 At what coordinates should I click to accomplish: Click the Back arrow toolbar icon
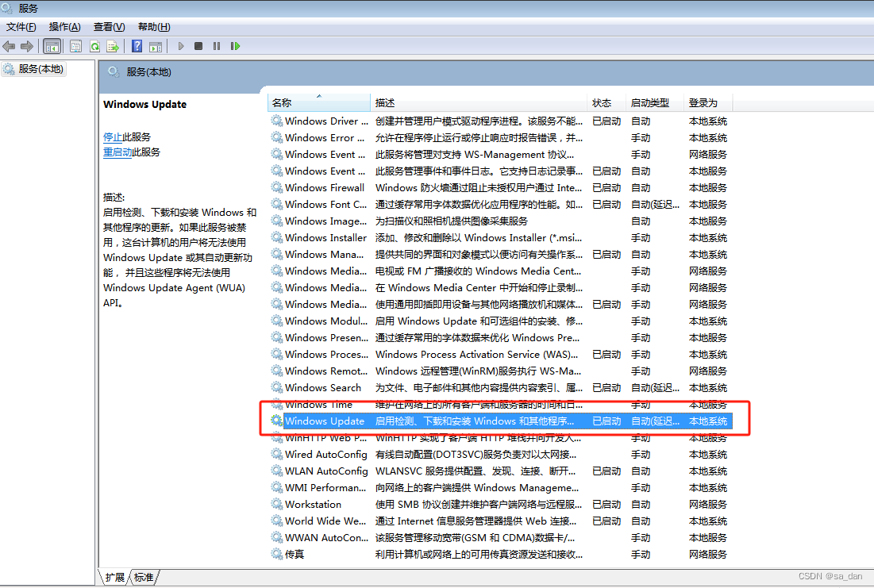(9, 46)
